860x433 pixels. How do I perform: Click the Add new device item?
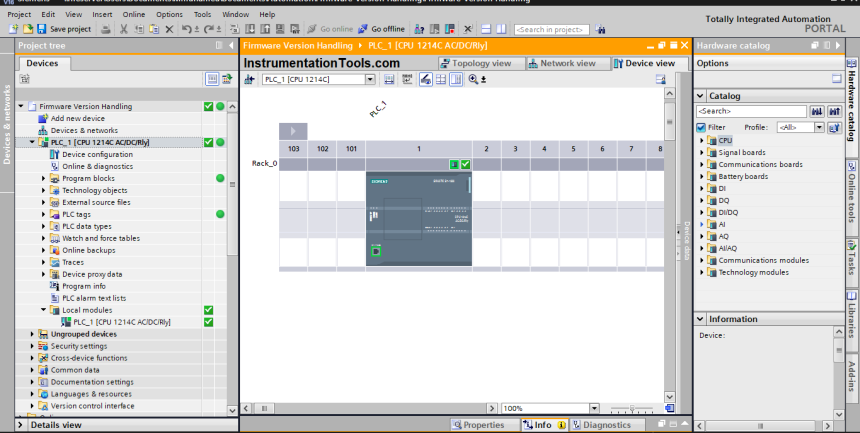point(77,118)
